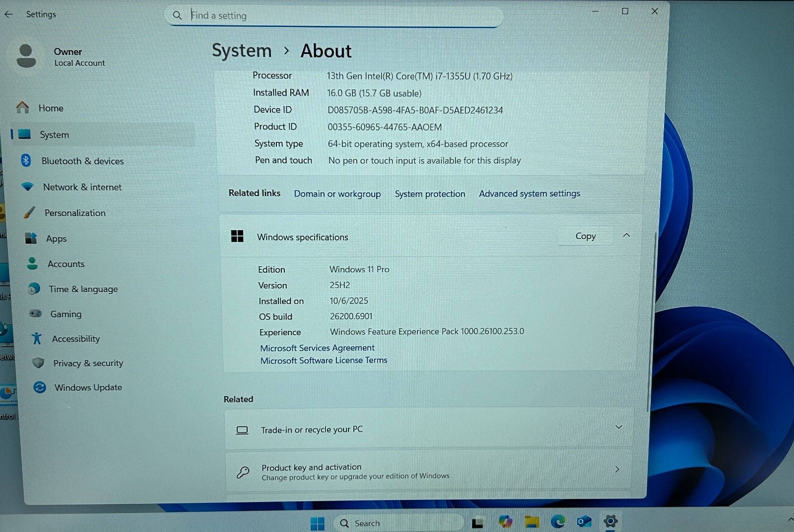
Task: Open Outlook from the taskbar
Action: point(584,521)
